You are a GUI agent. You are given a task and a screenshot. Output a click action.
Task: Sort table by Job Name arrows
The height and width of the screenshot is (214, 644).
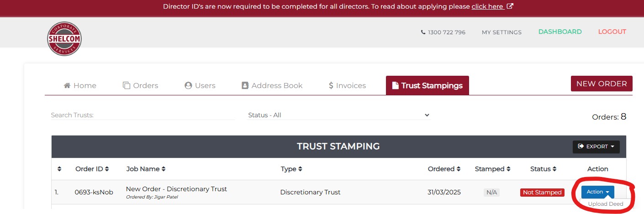164,169
